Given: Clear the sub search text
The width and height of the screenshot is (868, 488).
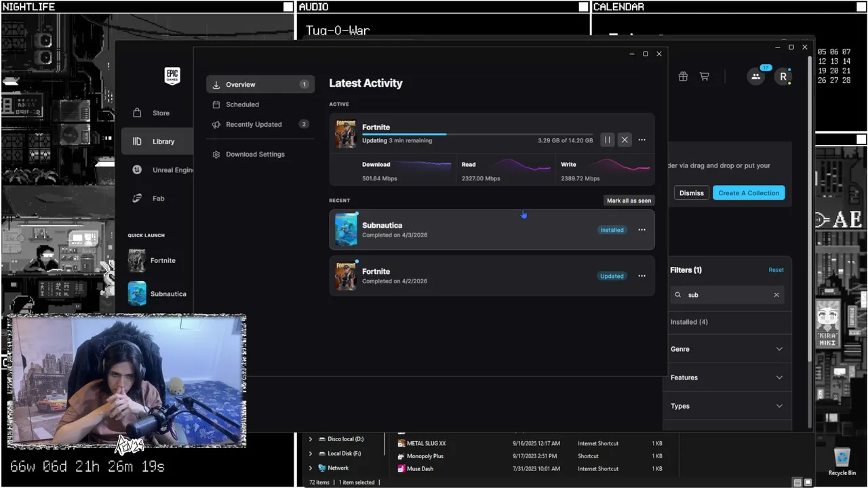Looking at the screenshot, I should coord(776,295).
